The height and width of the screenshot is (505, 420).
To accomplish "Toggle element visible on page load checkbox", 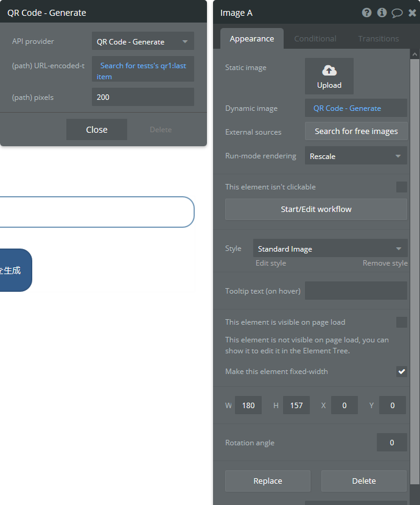I will click(x=401, y=322).
